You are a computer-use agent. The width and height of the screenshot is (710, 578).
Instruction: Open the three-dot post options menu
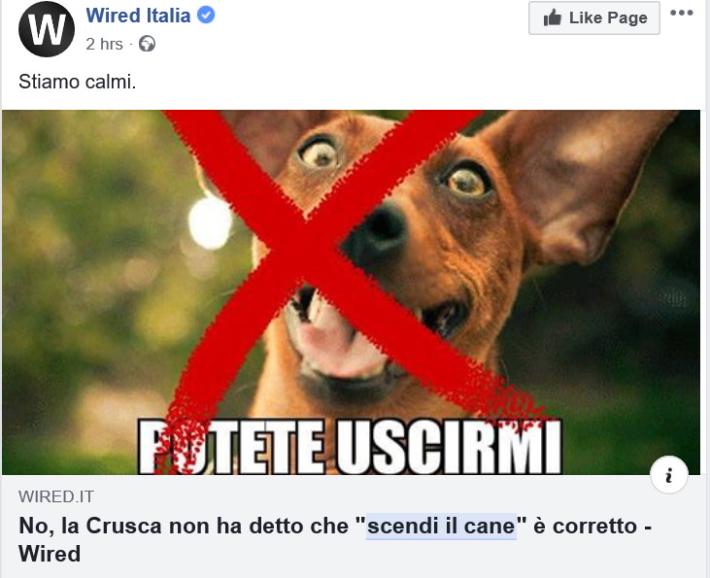pyautogui.click(x=682, y=13)
